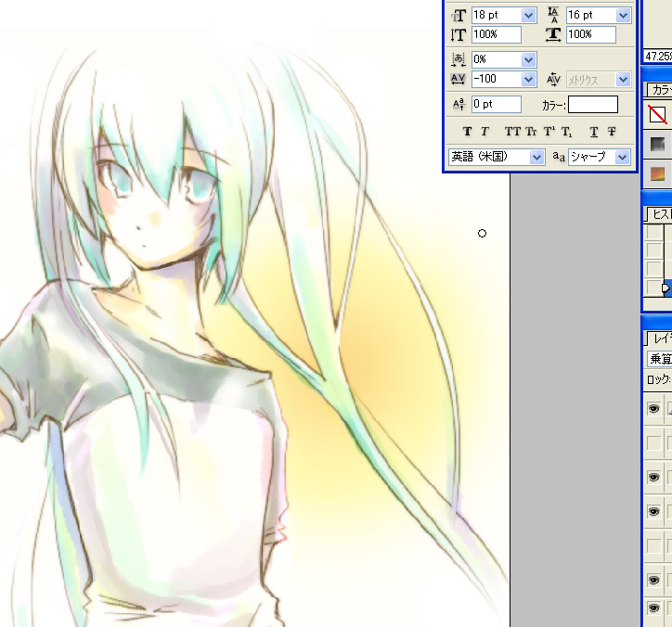672x627 pixels.
Task: Click the font size icon in Character panel
Action: (x=459, y=16)
